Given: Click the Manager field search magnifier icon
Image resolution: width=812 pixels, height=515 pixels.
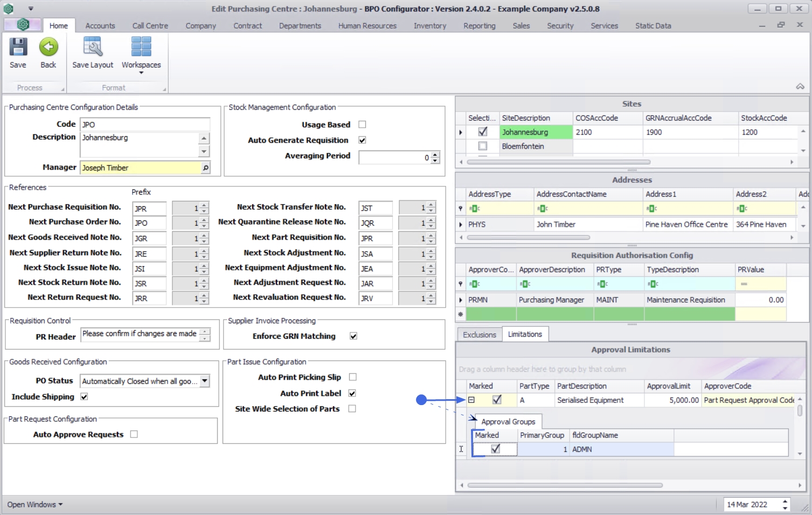Looking at the screenshot, I should pyautogui.click(x=205, y=168).
